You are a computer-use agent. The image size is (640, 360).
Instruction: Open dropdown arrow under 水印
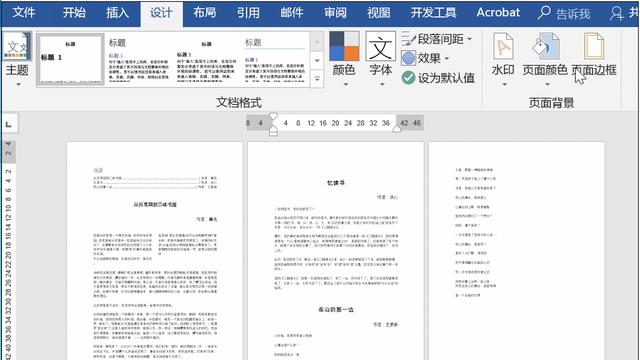(x=504, y=84)
